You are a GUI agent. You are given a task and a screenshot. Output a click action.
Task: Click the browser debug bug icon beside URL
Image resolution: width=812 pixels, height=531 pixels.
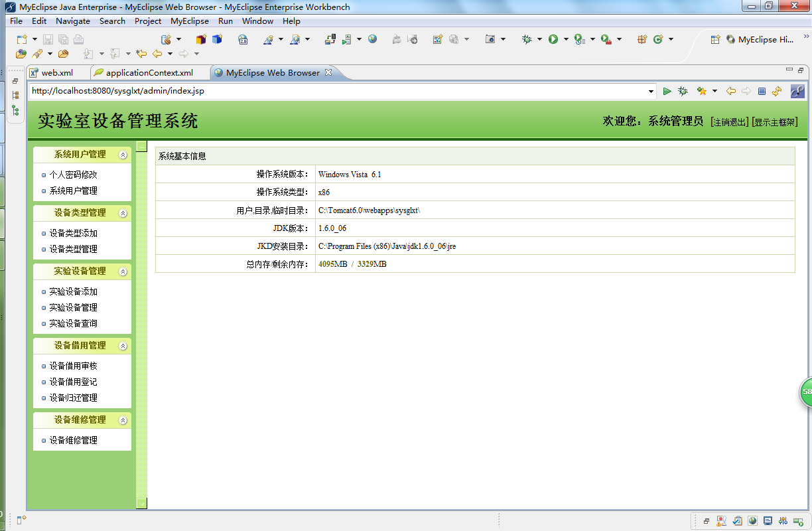tap(683, 91)
